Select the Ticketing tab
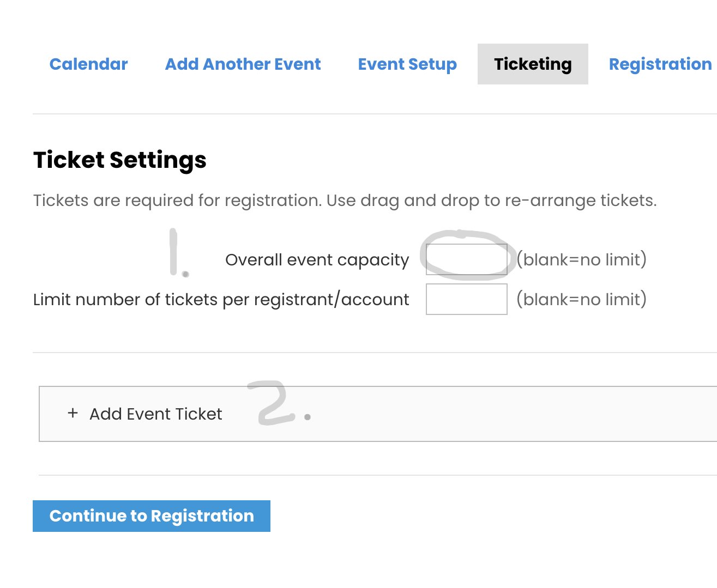The height and width of the screenshot is (588, 717). click(533, 64)
